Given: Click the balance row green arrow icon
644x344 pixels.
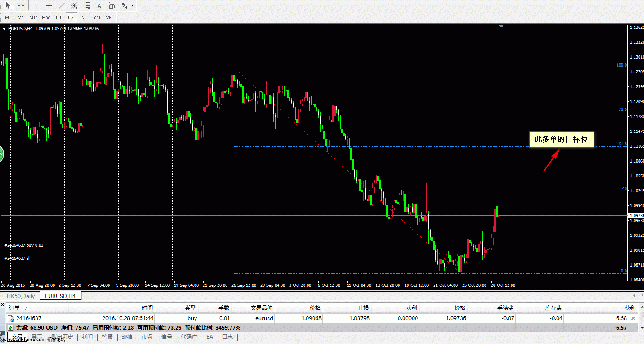Looking at the screenshot, I should [10, 327].
